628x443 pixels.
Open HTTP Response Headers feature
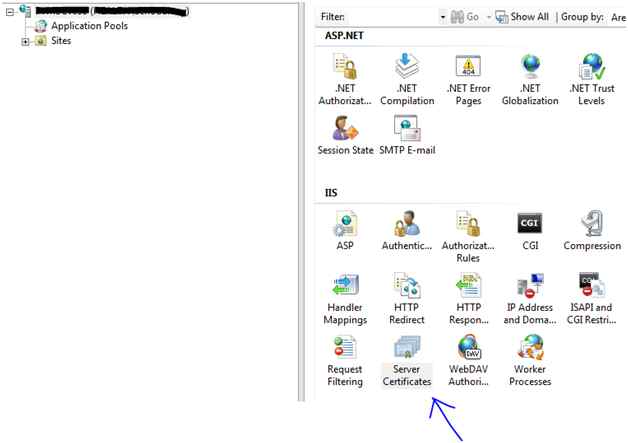(x=468, y=299)
